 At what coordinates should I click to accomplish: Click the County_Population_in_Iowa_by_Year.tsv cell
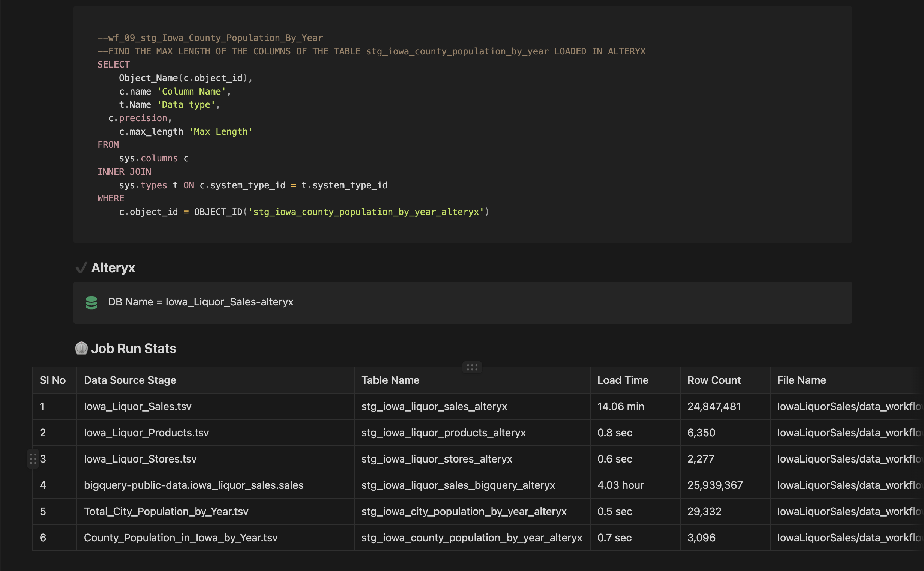tap(216, 537)
